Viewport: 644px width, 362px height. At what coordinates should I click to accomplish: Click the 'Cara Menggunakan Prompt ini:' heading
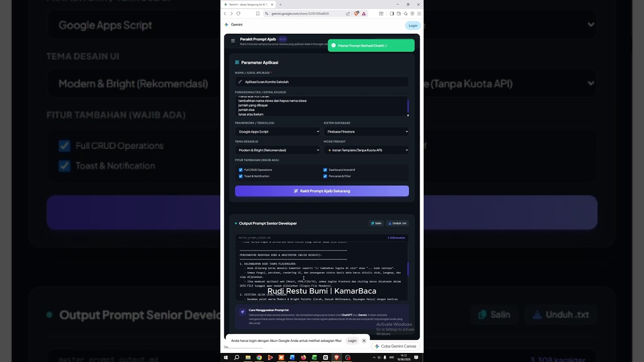[269, 310]
